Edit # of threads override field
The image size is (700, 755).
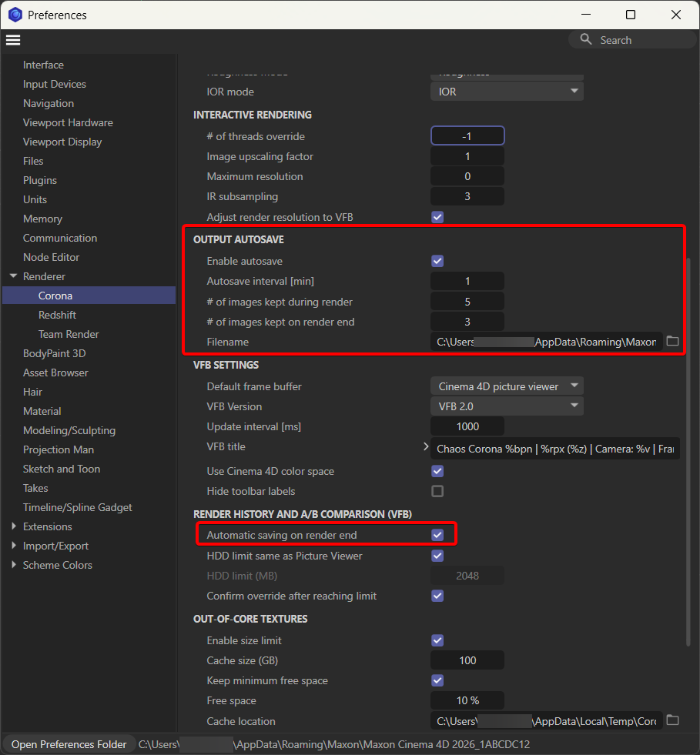(467, 135)
